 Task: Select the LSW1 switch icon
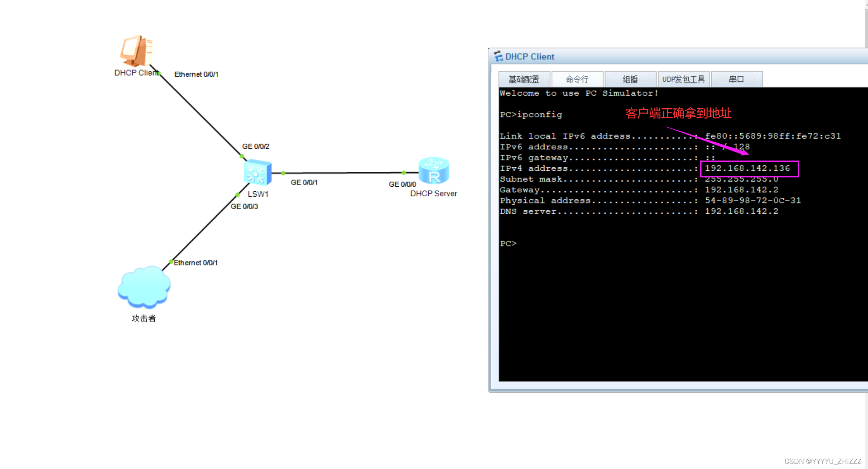257,172
